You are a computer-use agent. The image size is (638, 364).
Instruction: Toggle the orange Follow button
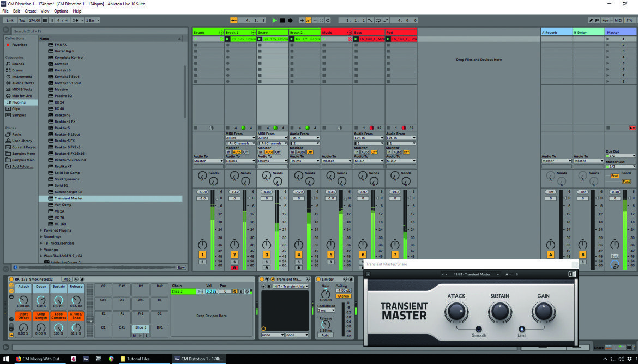(x=234, y=20)
